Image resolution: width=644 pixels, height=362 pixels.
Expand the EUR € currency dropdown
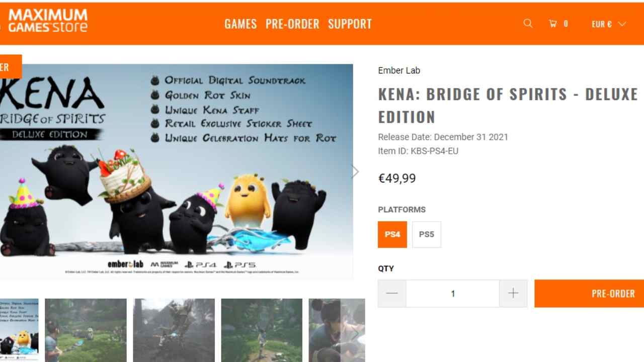(x=608, y=24)
